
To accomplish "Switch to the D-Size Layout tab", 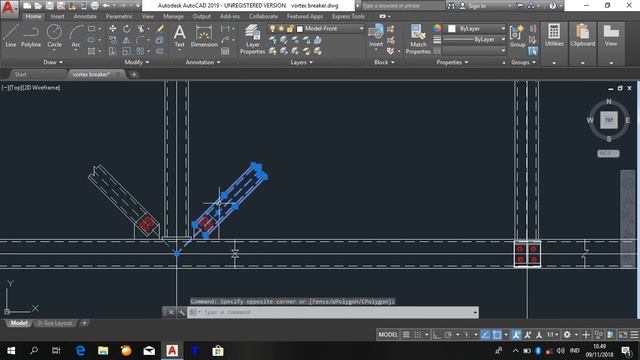I will (x=55, y=323).
